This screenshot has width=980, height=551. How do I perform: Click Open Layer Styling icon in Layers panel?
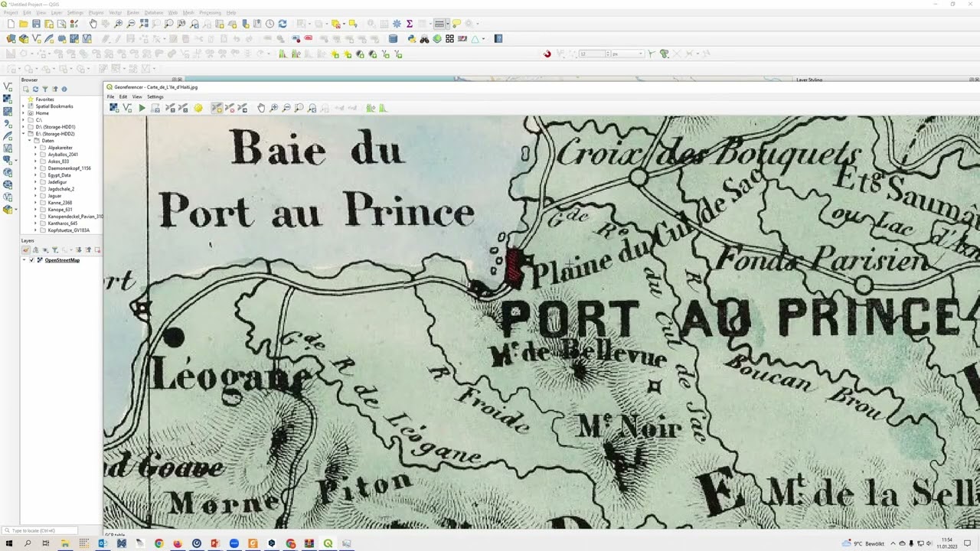25,250
